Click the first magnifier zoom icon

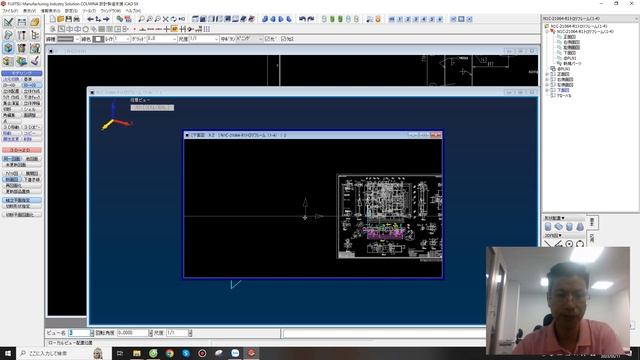tap(142, 19)
